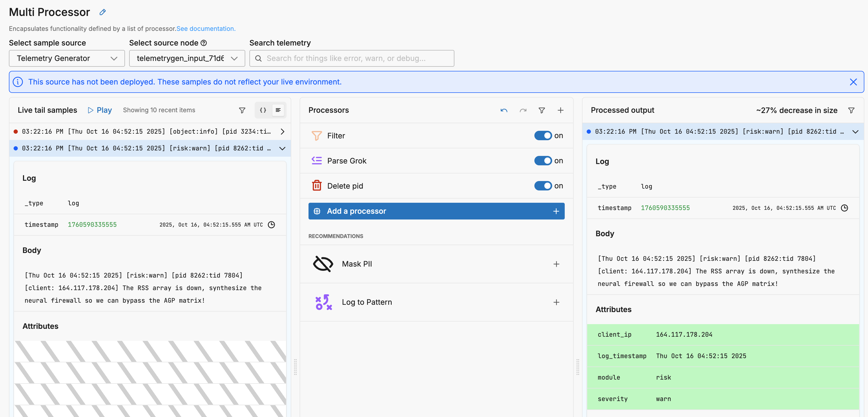This screenshot has height=417, width=868.
Task: Turn off the Filter processor toggle
Action: tap(543, 136)
